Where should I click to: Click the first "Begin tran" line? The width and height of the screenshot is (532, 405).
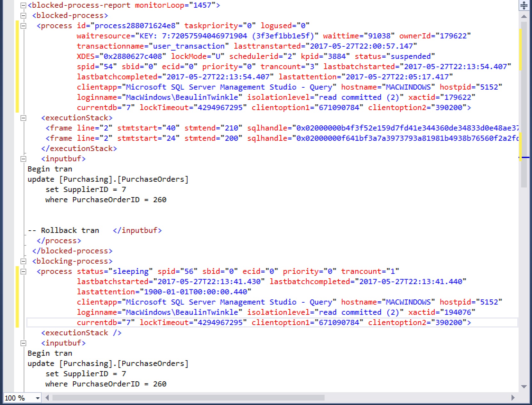click(x=50, y=169)
